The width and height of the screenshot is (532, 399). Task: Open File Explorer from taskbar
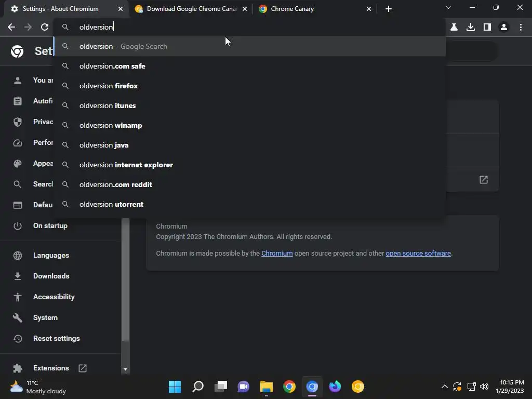point(267,387)
